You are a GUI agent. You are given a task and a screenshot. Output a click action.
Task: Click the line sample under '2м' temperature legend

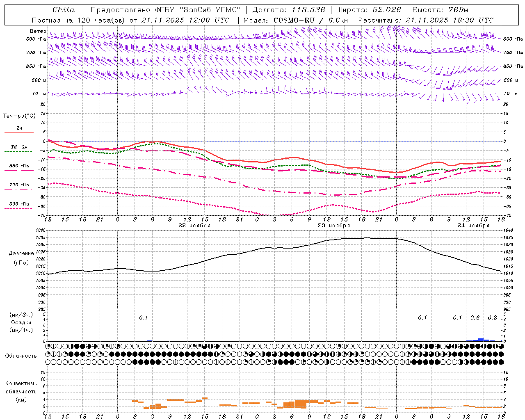coord(19,133)
